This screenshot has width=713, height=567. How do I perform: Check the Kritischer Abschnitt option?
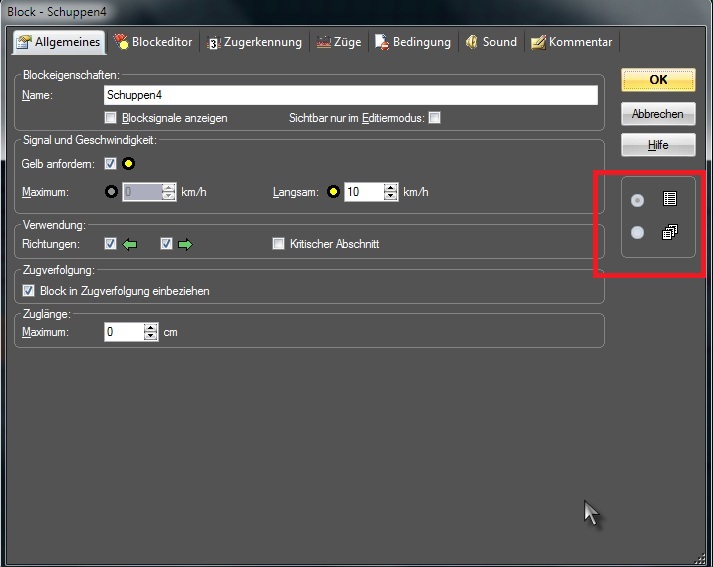point(279,243)
